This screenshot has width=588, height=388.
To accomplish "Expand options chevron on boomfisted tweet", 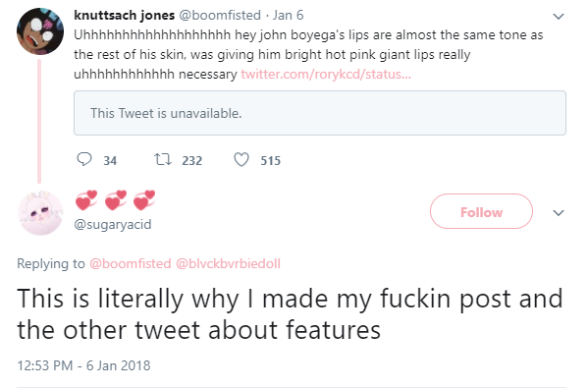I will [x=559, y=17].
